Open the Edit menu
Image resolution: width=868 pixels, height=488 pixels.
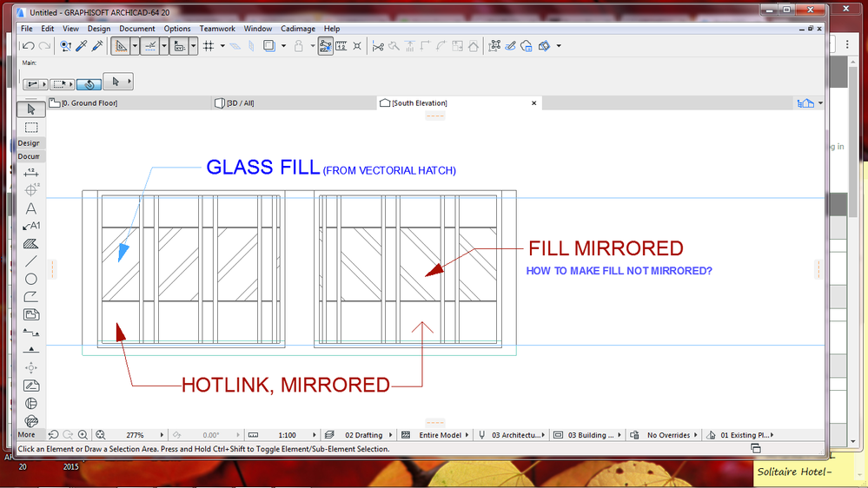coord(48,29)
